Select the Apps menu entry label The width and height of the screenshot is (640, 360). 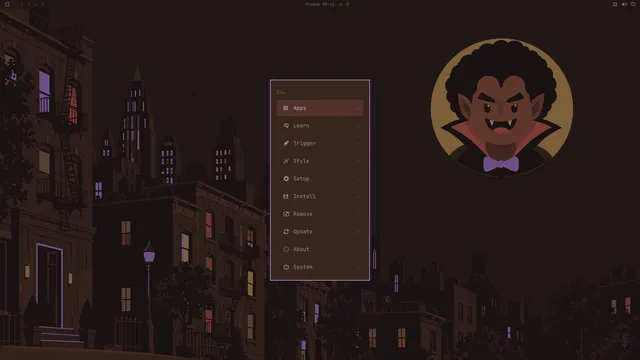coord(299,108)
